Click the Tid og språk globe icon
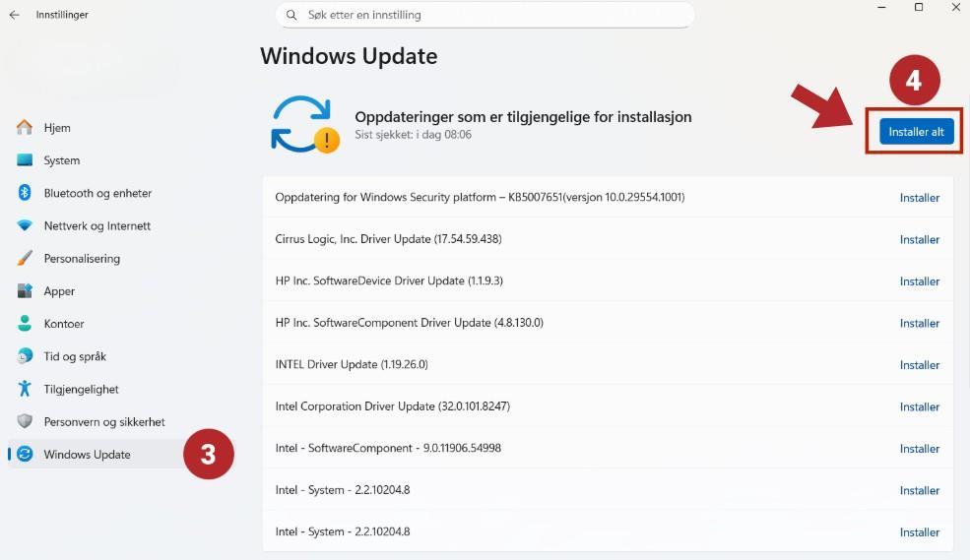The width and height of the screenshot is (970, 560). (x=25, y=356)
